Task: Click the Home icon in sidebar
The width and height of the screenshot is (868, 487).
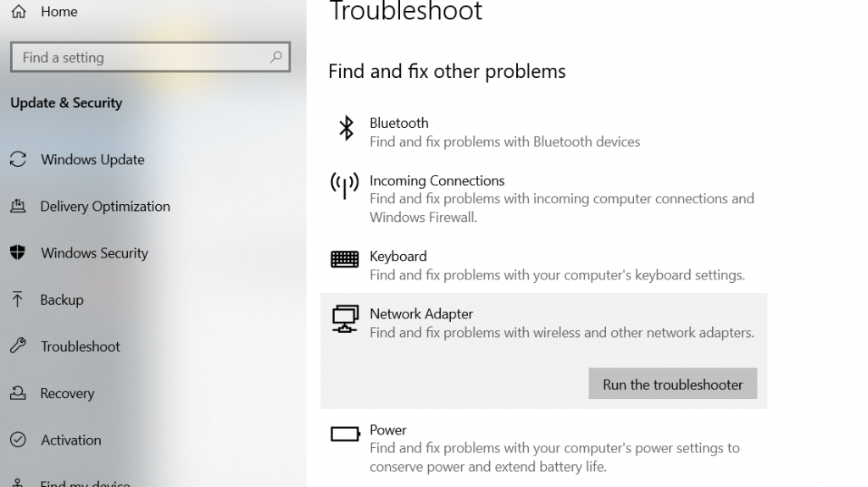Action: tap(18, 12)
